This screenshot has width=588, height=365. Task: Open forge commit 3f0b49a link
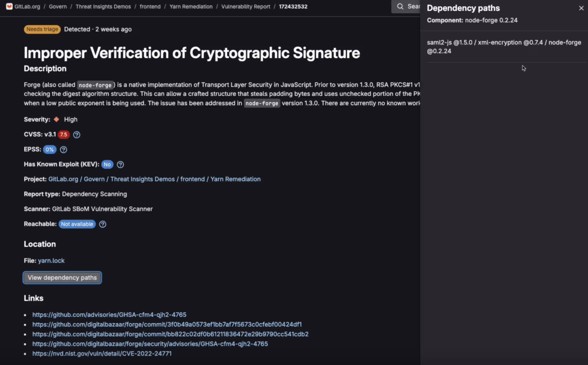click(x=167, y=324)
